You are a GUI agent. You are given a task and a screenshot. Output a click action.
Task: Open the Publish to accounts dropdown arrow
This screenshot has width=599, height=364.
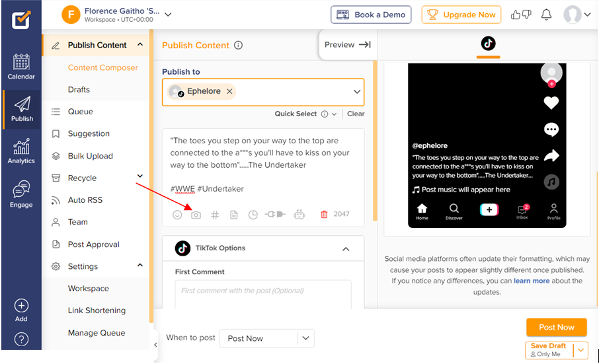pyautogui.click(x=357, y=92)
